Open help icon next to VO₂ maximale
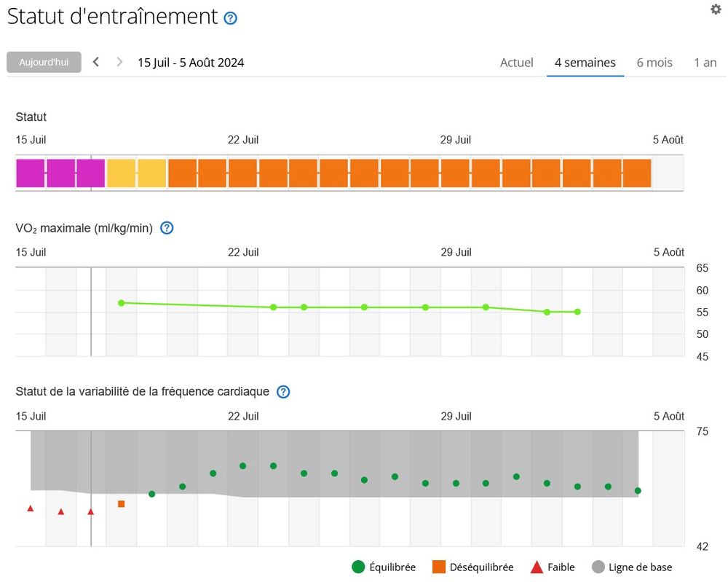The image size is (728, 582). [x=167, y=228]
